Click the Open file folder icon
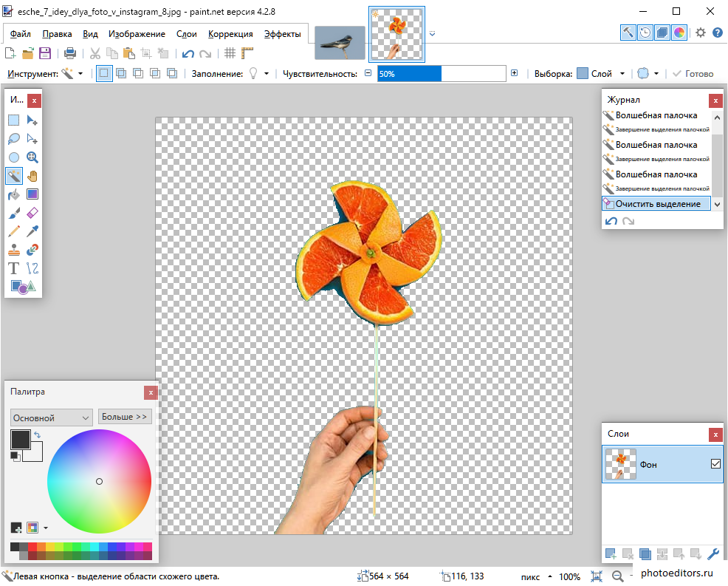The image size is (728, 586). click(x=27, y=53)
